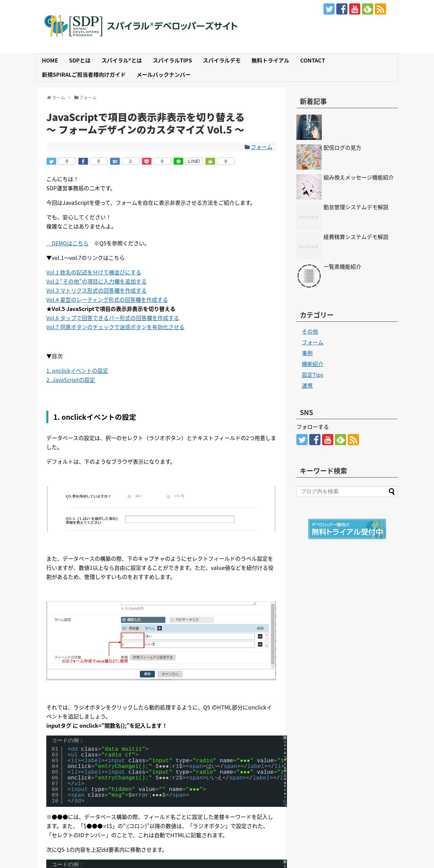434x868 pixels.
Task: Bookmark article with Hatena B! button
Action: (115, 161)
